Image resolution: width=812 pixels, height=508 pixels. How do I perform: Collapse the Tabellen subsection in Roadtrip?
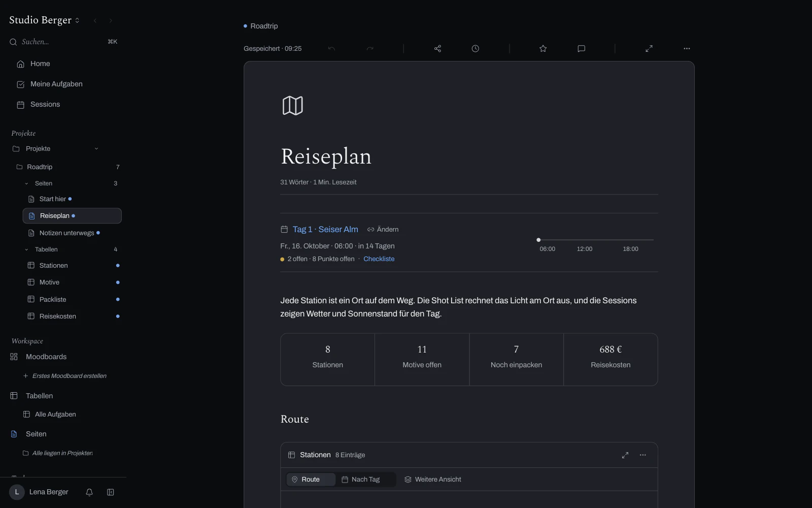(x=26, y=249)
